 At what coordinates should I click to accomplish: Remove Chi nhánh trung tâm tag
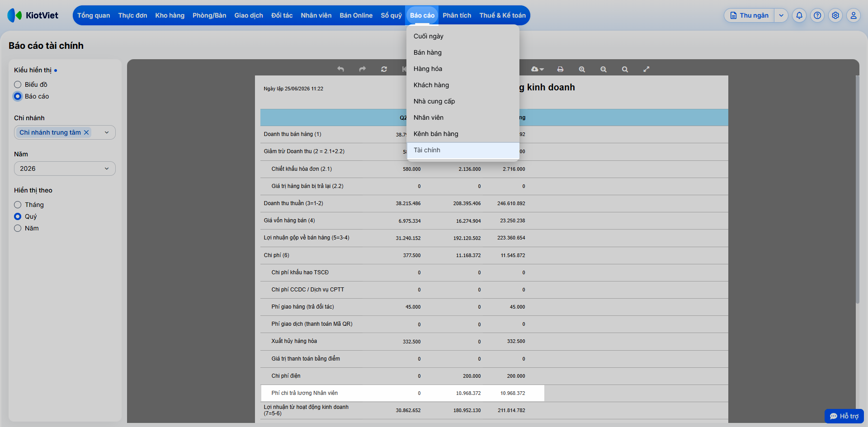point(86,132)
